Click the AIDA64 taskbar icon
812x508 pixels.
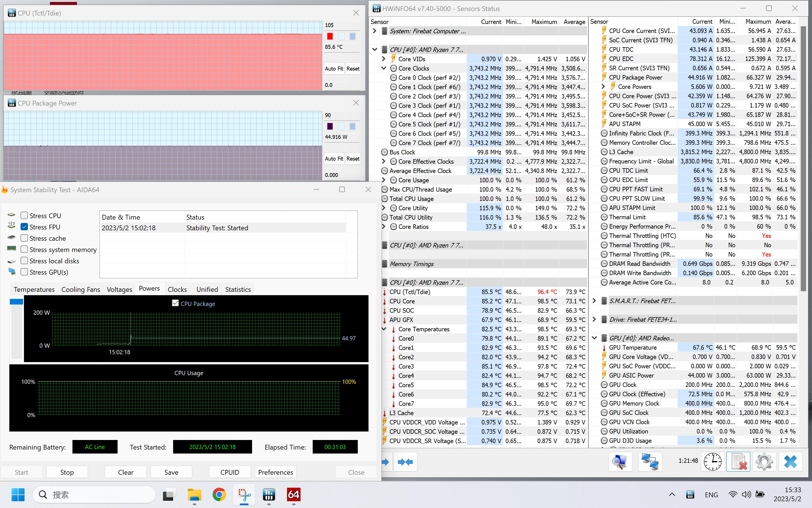[294, 494]
